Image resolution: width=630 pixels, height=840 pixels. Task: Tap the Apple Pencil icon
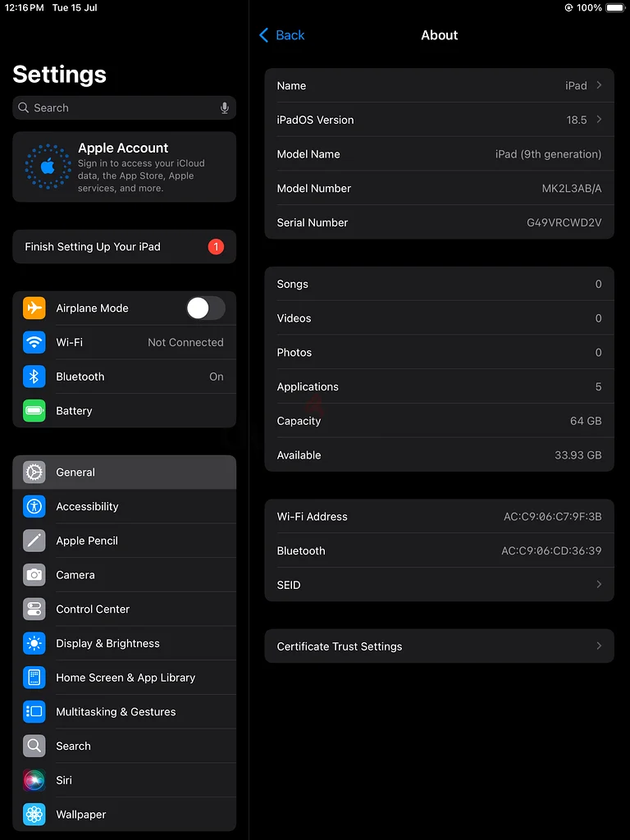[34, 541]
